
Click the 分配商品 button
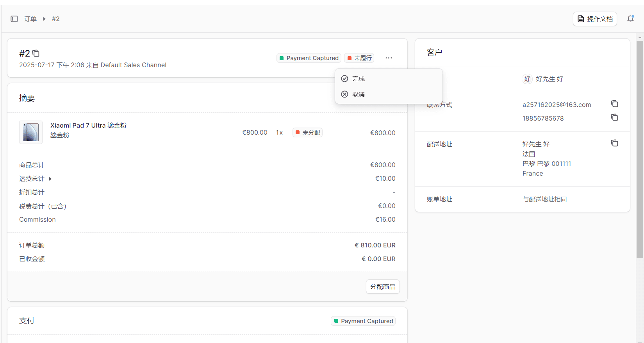tap(382, 287)
